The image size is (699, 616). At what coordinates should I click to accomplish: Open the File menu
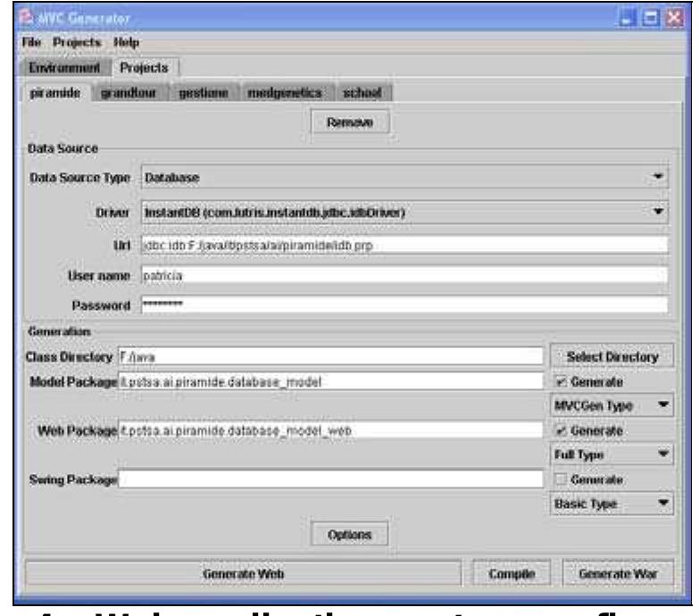[x=31, y=42]
